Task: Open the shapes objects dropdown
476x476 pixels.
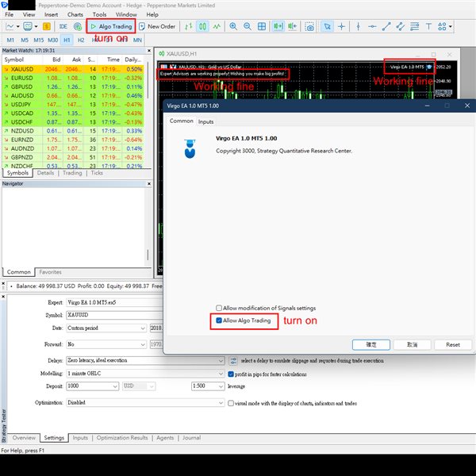Action: [445, 27]
